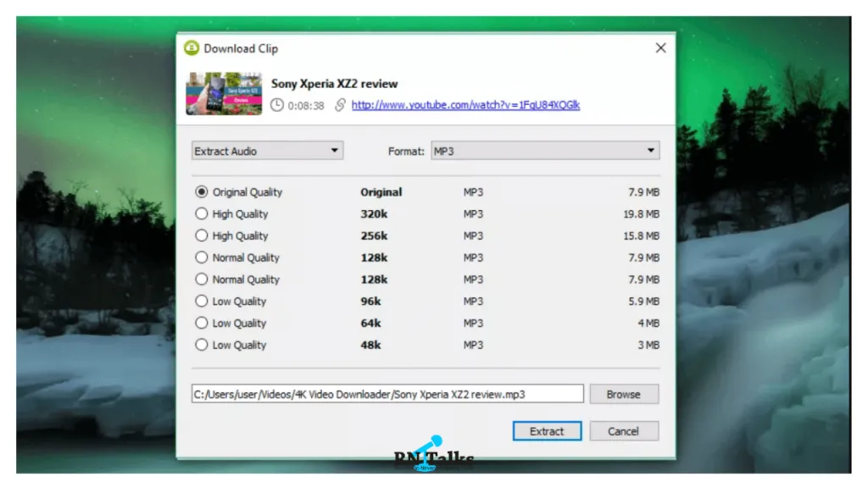Click the Download Clip window title
The height and width of the screenshot is (488, 868).
coord(241,48)
